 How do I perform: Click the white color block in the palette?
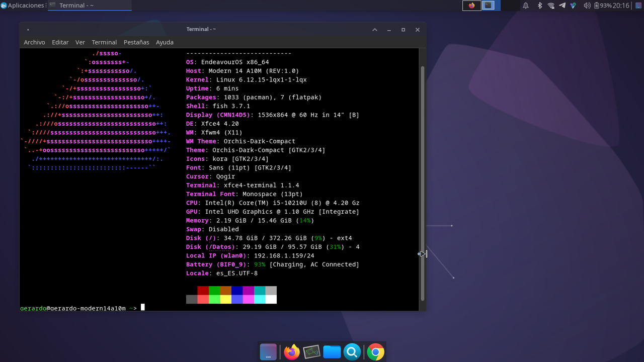tap(271, 299)
